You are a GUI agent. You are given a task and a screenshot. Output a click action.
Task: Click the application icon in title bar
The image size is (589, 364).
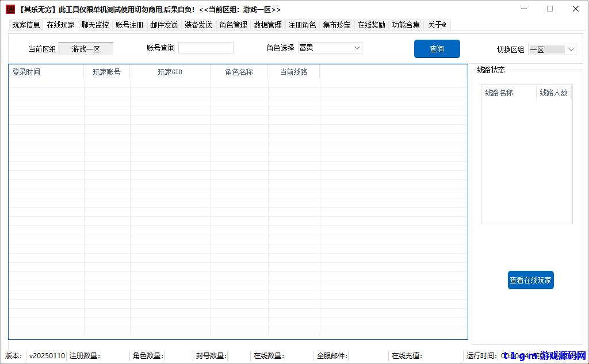[10, 9]
